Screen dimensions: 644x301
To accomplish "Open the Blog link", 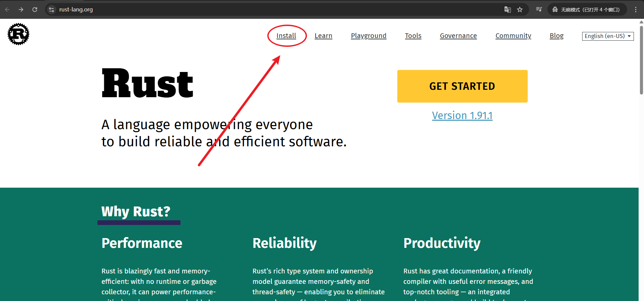I will coord(557,36).
